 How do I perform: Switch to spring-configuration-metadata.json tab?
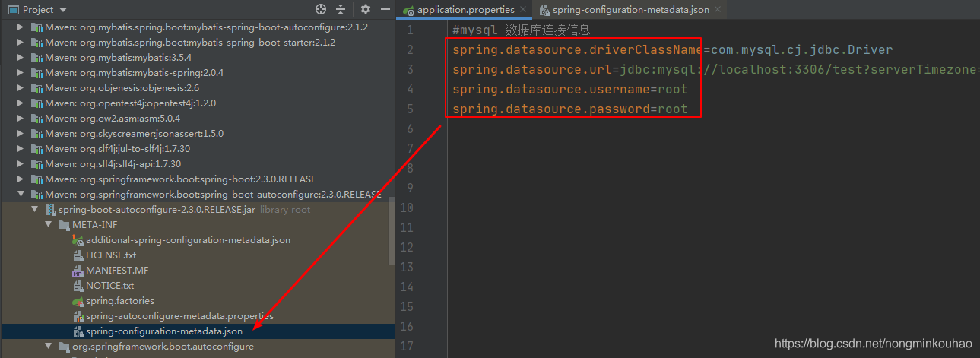[x=631, y=10]
